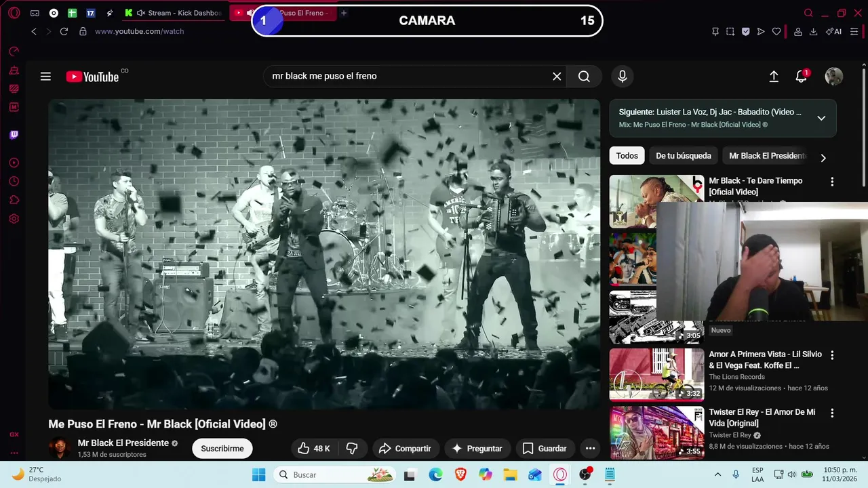Open Extensions cube icon in sidebar

point(14,200)
